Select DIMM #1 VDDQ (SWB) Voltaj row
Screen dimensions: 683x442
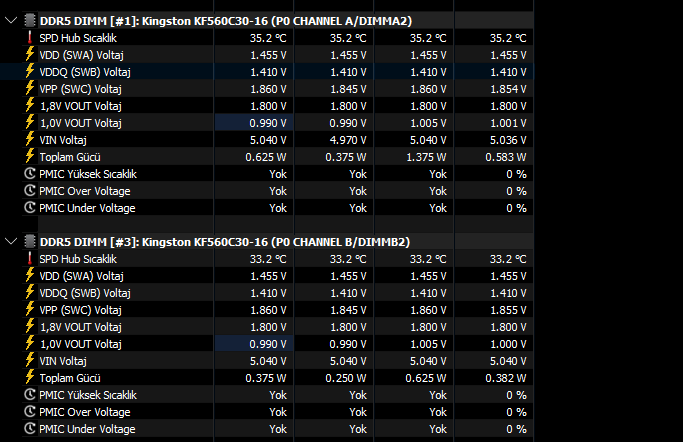click(x=267, y=72)
